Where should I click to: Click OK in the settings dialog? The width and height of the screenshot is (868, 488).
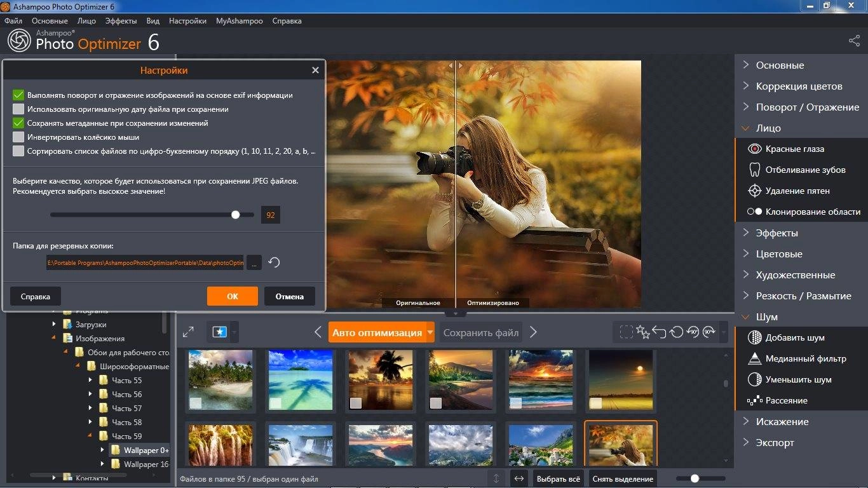pos(233,296)
